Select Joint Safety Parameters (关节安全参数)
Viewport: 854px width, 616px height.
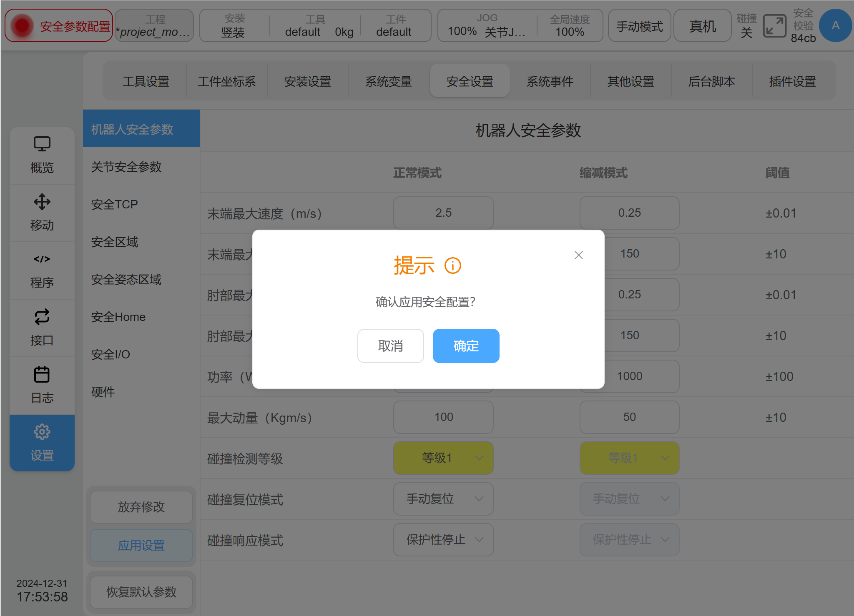coord(141,167)
